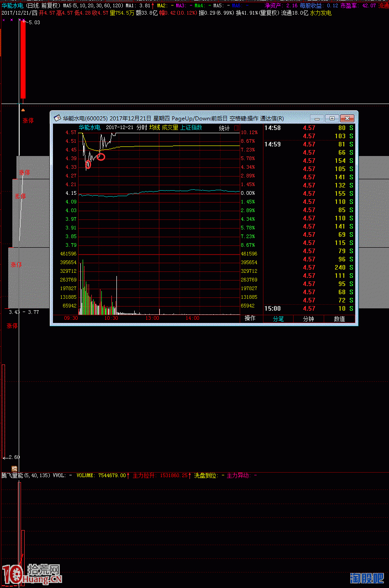Click the 14:00 time axis label
Screen dimensions: 389x588
tap(193, 318)
